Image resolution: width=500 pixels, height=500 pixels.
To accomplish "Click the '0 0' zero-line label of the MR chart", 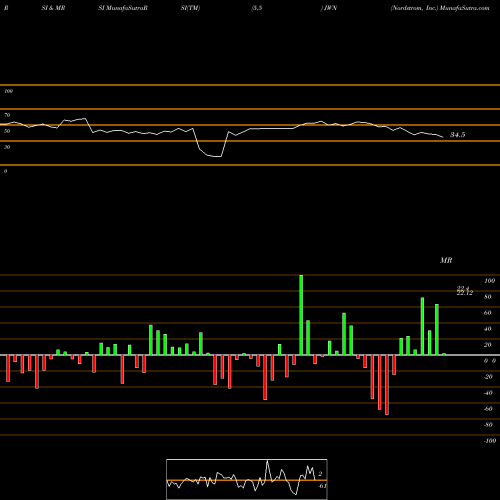I will [x=490, y=361].
